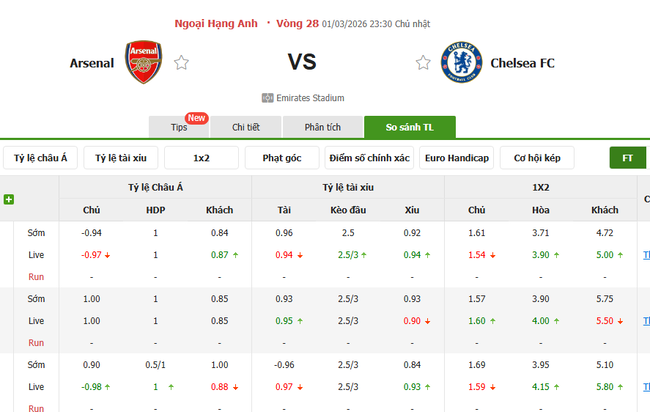Click the Emirates Stadium icon
The width and height of the screenshot is (650, 412).
(267, 98)
